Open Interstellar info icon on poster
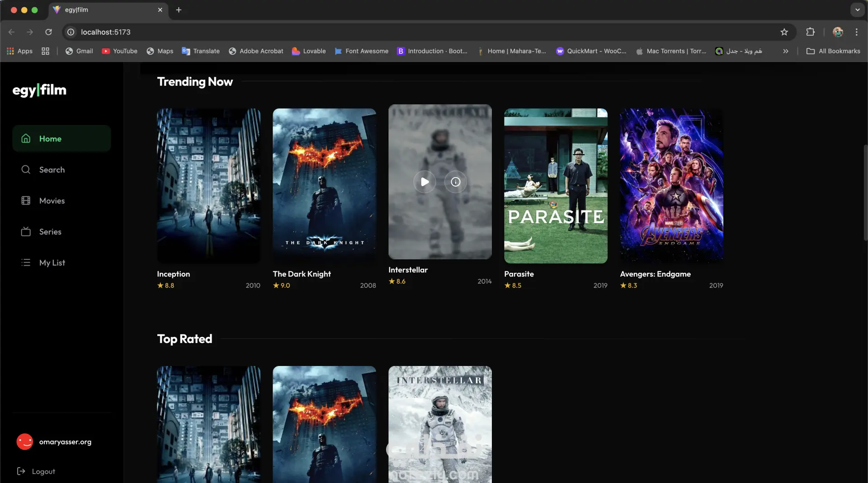This screenshot has height=483, width=868. pyautogui.click(x=455, y=182)
